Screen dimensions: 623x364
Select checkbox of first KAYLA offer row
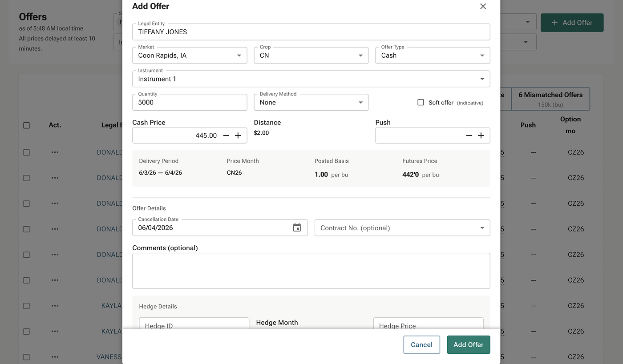coord(26,306)
